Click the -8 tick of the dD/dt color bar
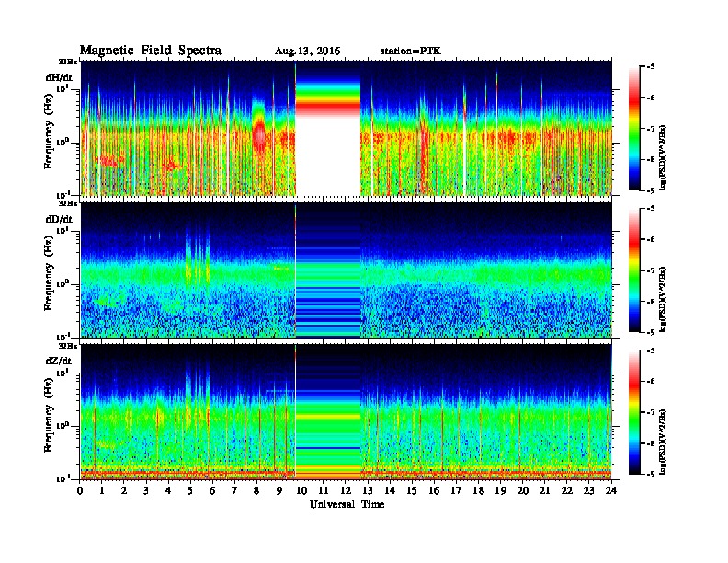 [651, 302]
